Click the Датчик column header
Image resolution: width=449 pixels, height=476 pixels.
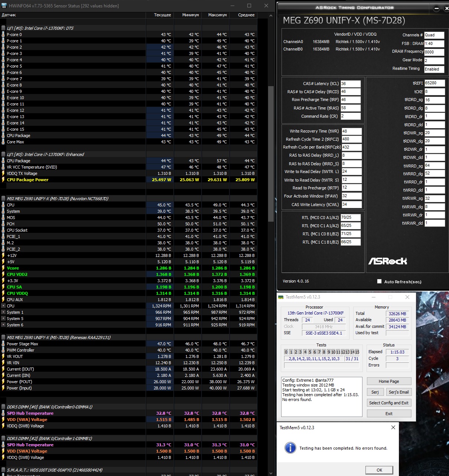[x=73, y=15]
